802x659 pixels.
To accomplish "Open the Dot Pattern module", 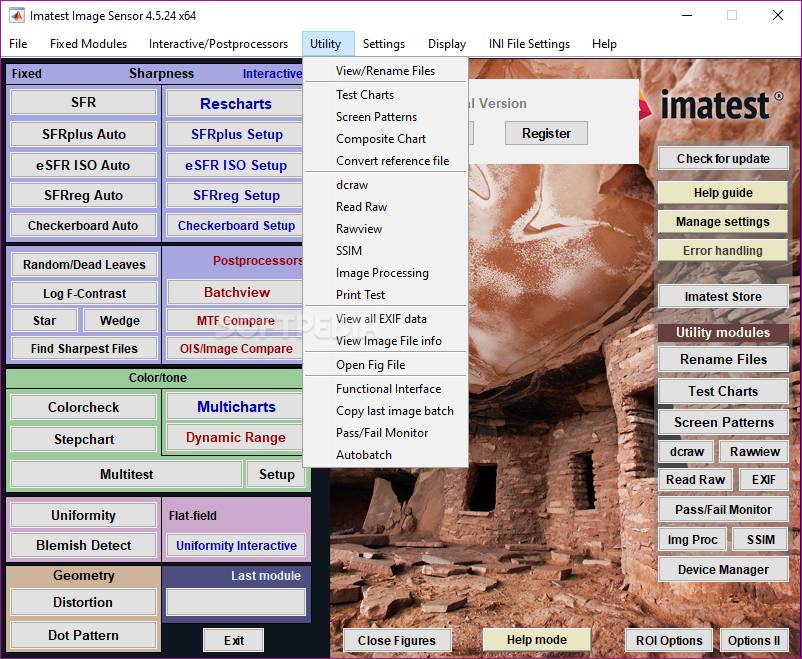I will pyautogui.click(x=83, y=635).
